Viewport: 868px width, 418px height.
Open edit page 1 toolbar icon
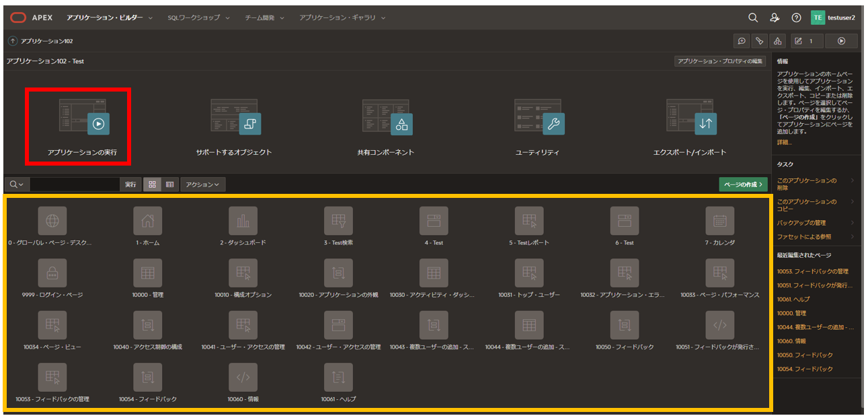point(805,40)
